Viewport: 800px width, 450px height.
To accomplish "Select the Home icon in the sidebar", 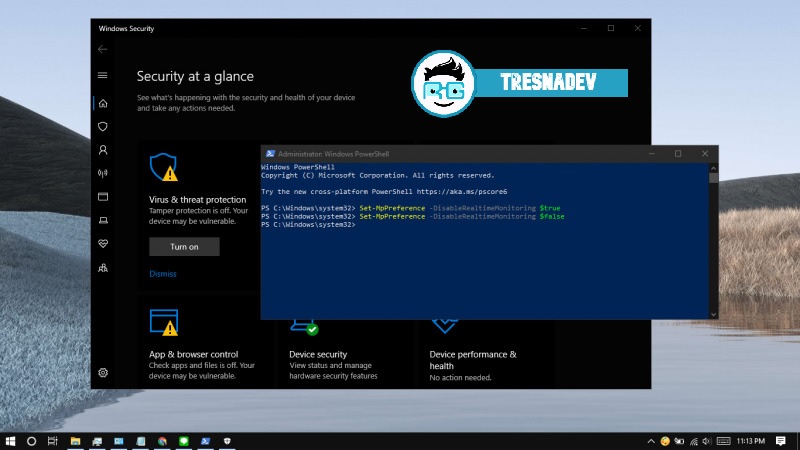I will [x=103, y=104].
